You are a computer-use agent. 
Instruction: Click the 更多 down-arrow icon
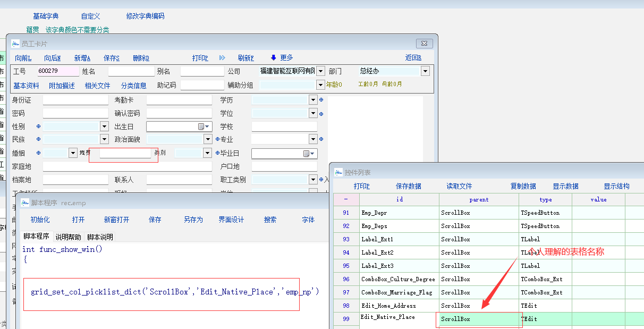click(x=274, y=58)
